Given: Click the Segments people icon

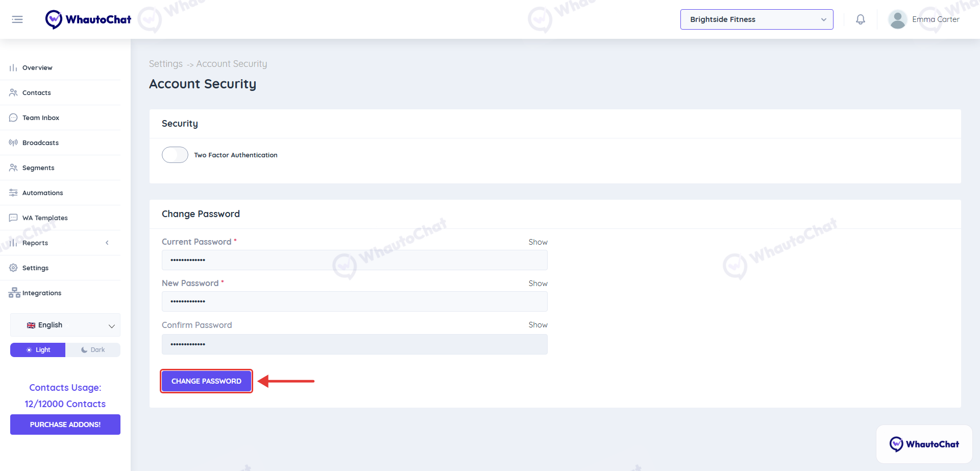Looking at the screenshot, I should click(13, 168).
